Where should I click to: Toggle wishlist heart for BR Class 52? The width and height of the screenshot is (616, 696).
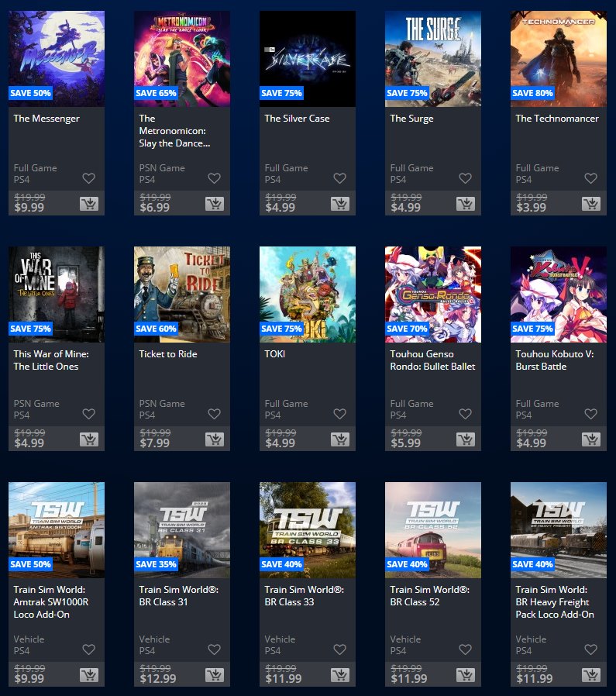click(465, 649)
